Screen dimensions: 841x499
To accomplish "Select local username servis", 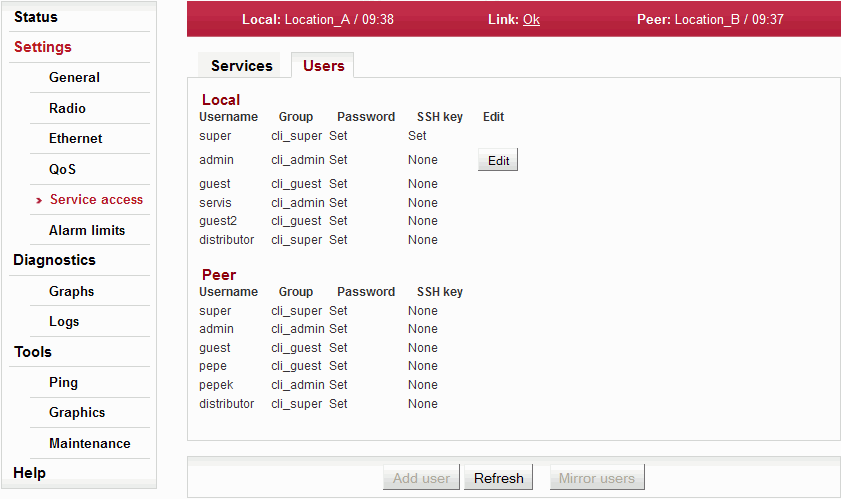I will [215, 203].
